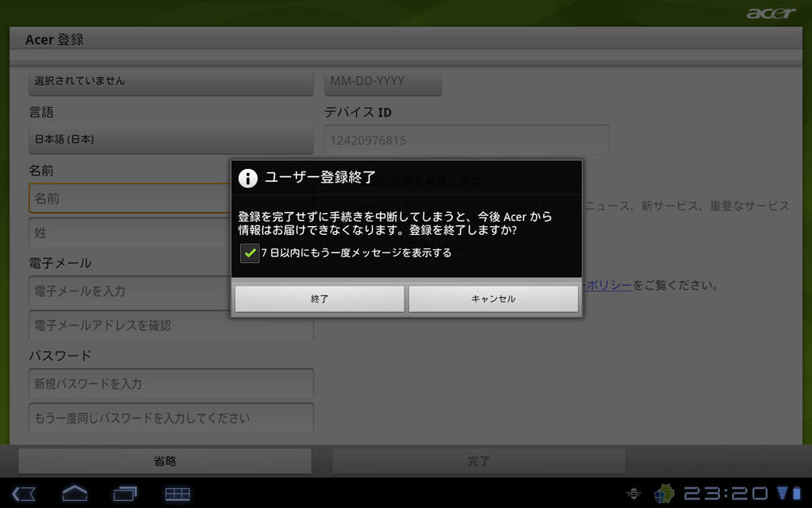Click the info icon in dialog title
Screen dimensions: 812x508
click(247, 179)
